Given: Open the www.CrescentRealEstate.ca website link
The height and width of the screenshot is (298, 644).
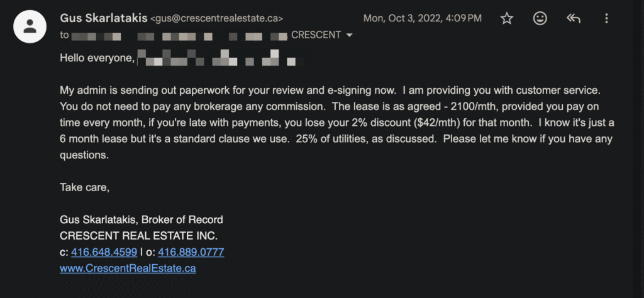Looking at the screenshot, I should coord(128,268).
